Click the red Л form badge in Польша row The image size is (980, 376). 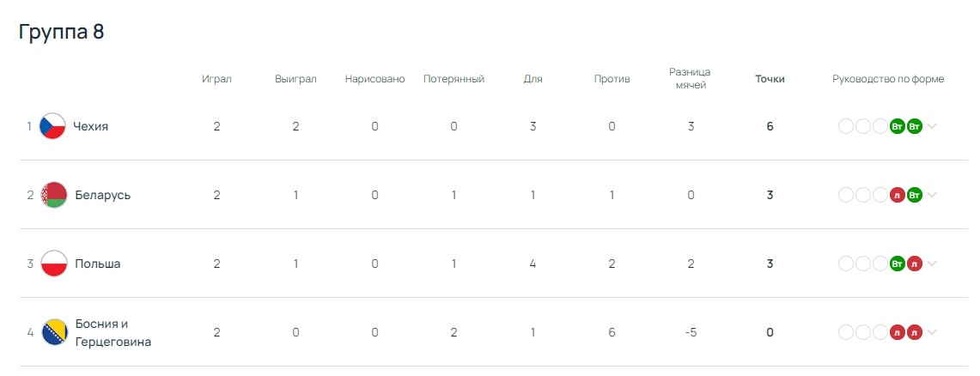[x=915, y=264]
